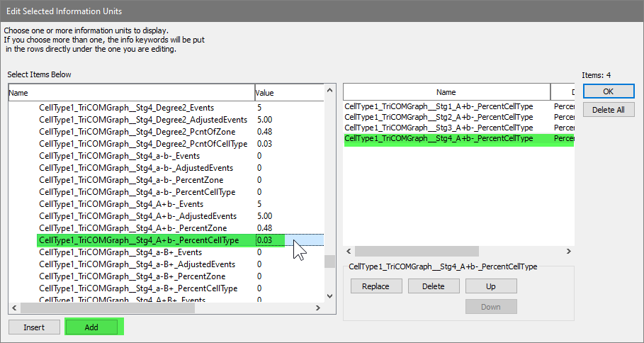Move the selected item Up
The image size is (644, 343).
tap(490, 286)
